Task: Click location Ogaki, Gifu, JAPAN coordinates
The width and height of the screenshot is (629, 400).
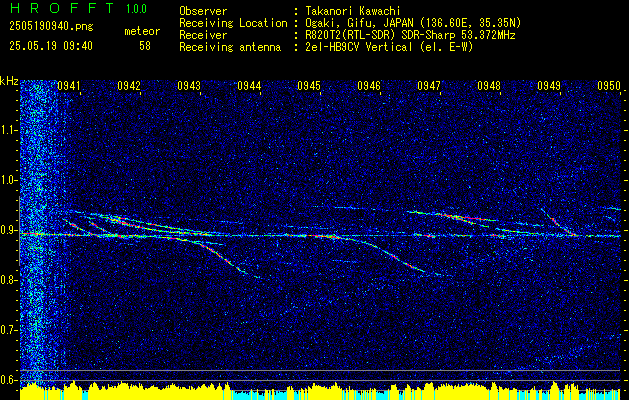Action: click(413, 23)
